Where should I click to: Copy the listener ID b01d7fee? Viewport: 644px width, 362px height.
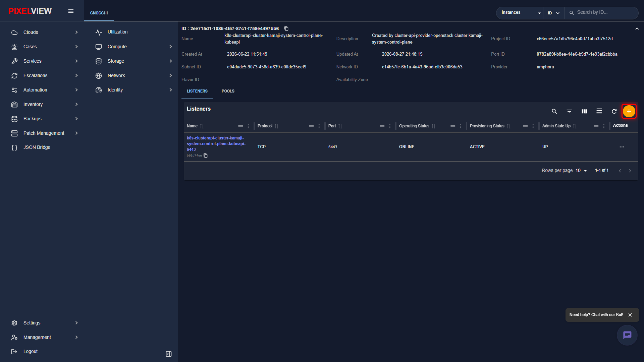tap(206, 156)
